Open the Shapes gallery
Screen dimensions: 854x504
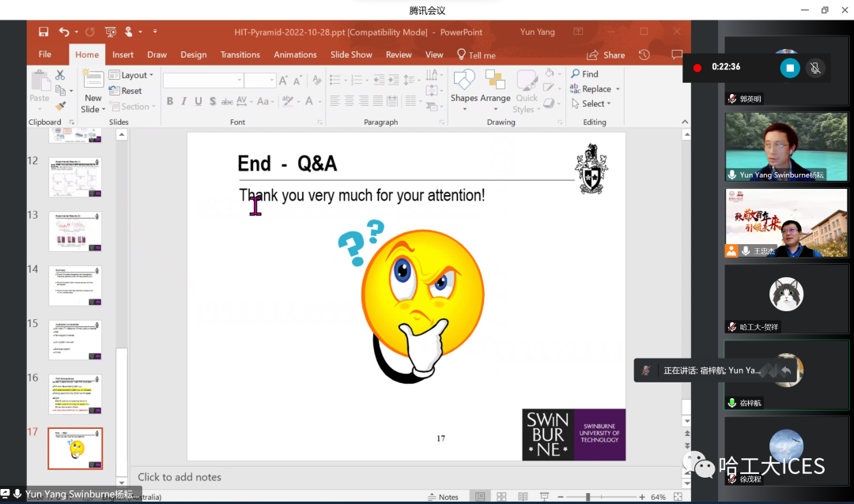tap(464, 86)
